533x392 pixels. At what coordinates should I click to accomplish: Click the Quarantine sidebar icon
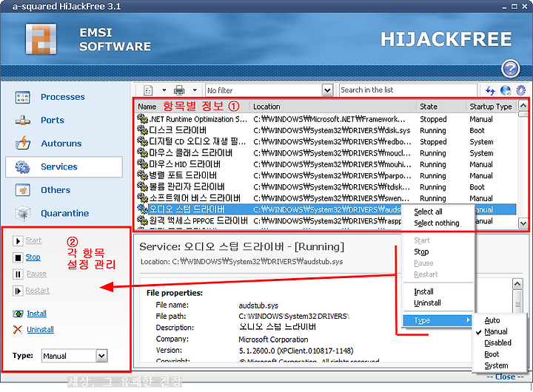coord(22,213)
